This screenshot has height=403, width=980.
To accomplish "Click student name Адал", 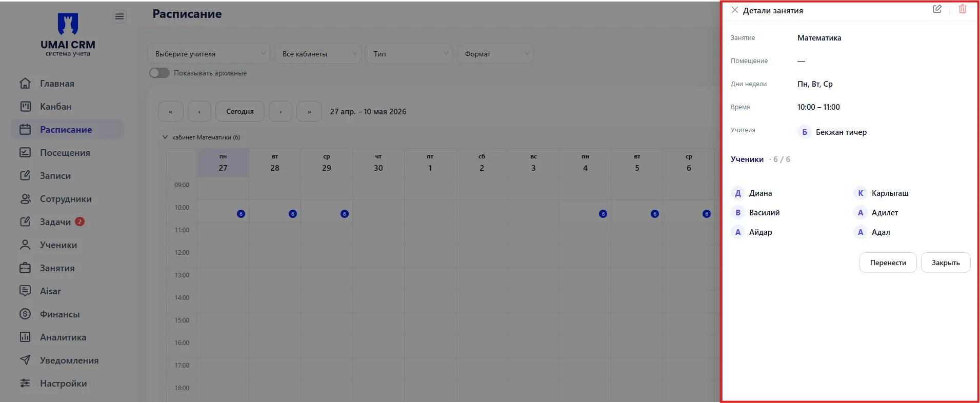I will pos(881,232).
